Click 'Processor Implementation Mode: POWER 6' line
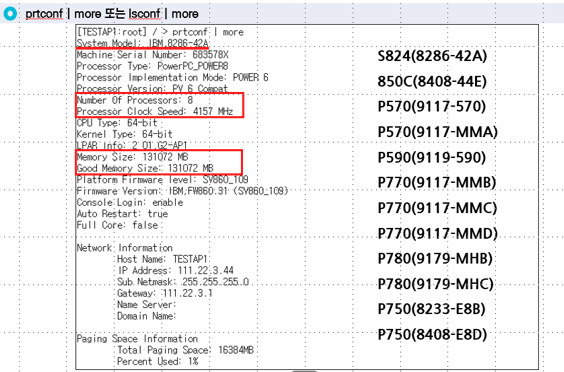 pyautogui.click(x=172, y=77)
